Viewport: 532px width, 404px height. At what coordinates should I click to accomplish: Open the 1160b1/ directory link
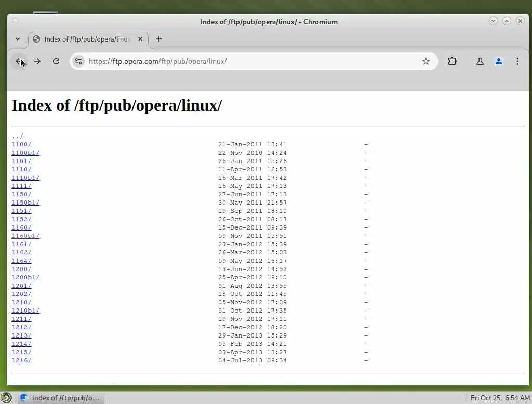pyautogui.click(x=25, y=236)
